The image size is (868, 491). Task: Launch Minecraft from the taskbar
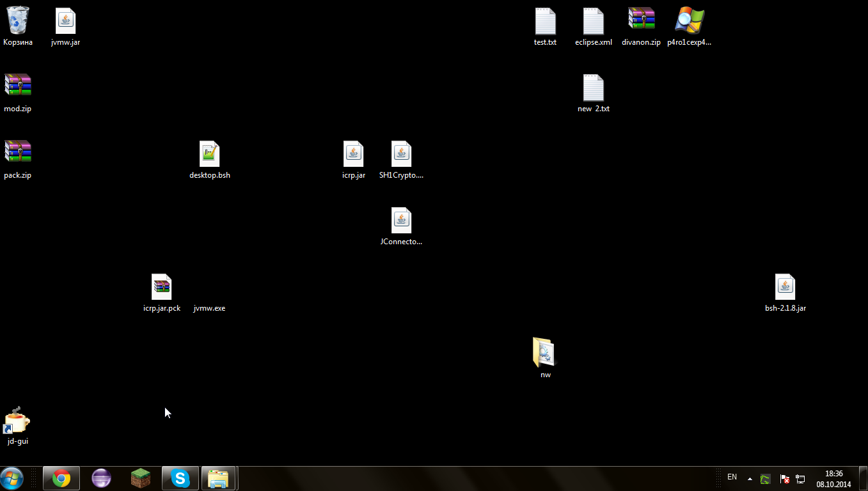pos(141,478)
